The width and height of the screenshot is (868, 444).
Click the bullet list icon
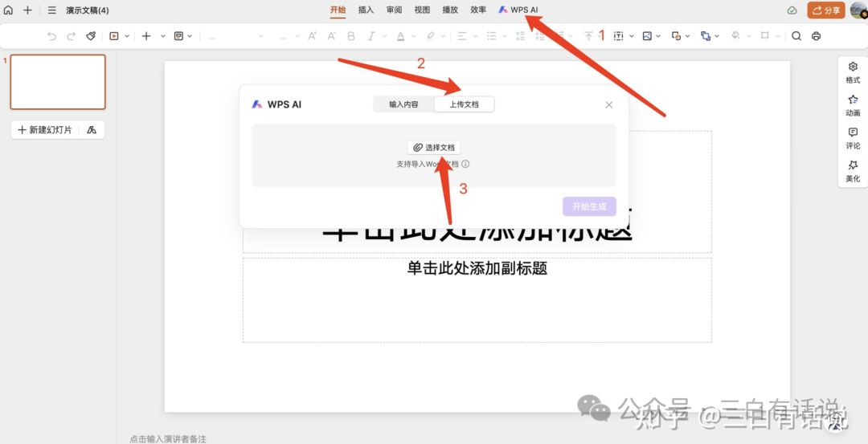click(x=491, y=36)
